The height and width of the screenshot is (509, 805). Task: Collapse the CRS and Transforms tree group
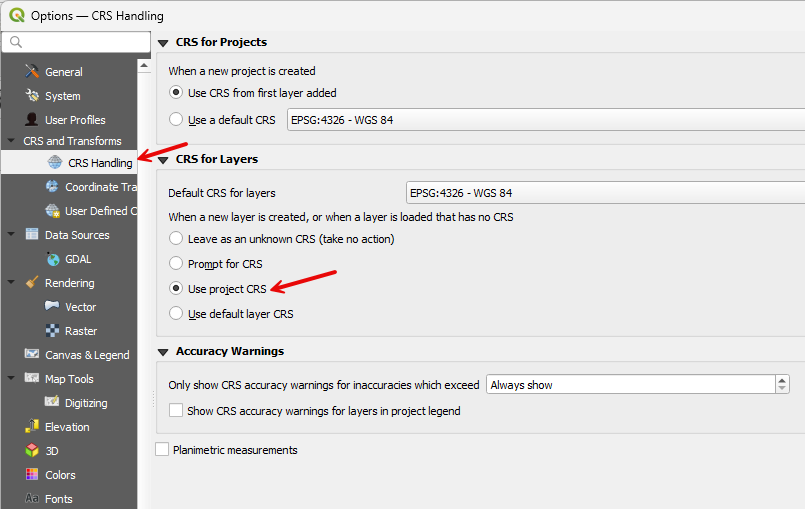click(x=12, y=142)
